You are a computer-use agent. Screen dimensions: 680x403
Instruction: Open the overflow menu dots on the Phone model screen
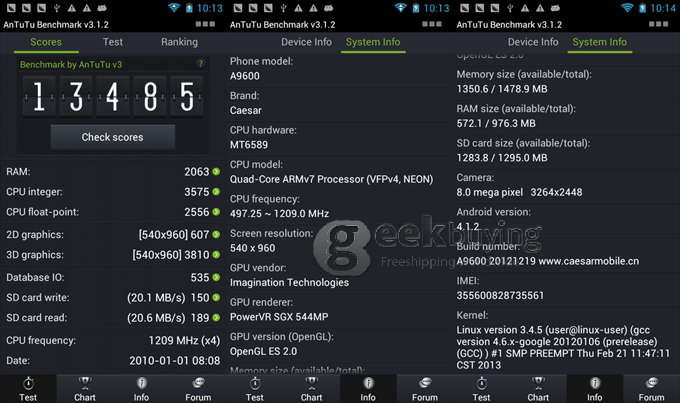click(432, 24)
